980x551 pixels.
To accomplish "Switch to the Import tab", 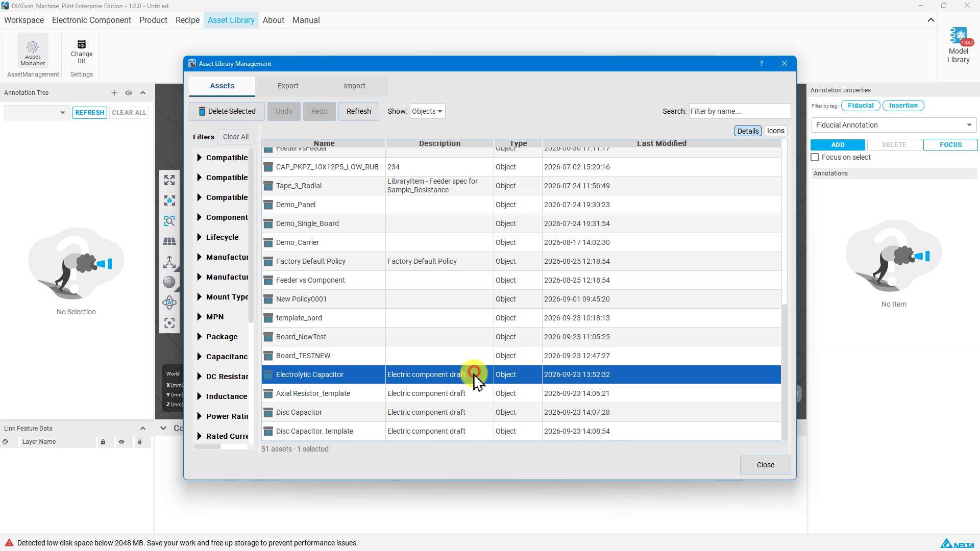I will point(354,86).
